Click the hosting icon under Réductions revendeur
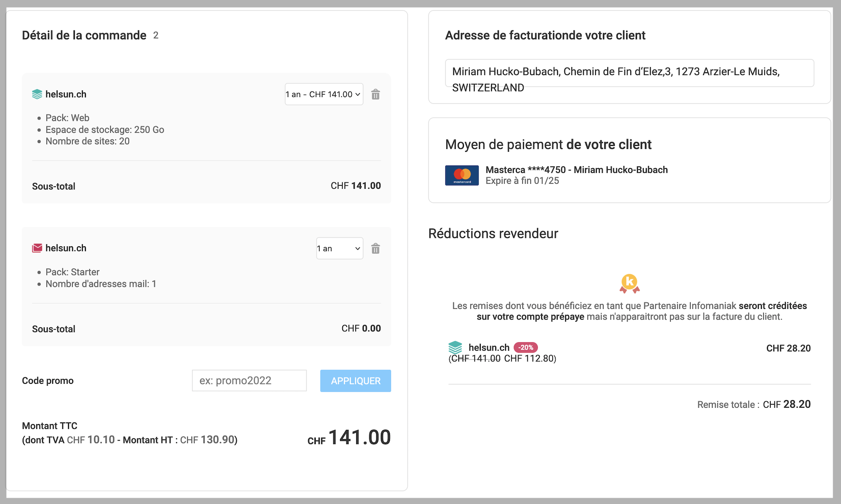The width and height of the screenshot is (841, 504). coord(455,348)
